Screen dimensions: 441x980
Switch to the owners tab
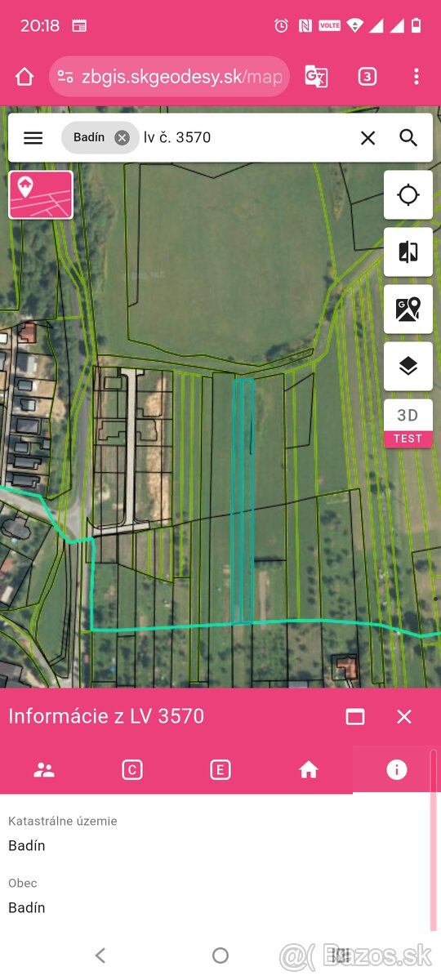[44, 769]
